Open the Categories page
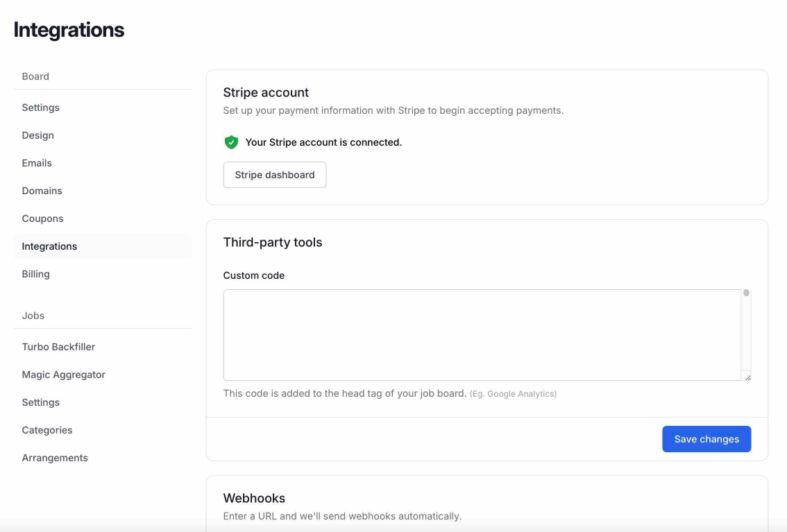The width and height of the screenshot is (787, 532). 46,429
